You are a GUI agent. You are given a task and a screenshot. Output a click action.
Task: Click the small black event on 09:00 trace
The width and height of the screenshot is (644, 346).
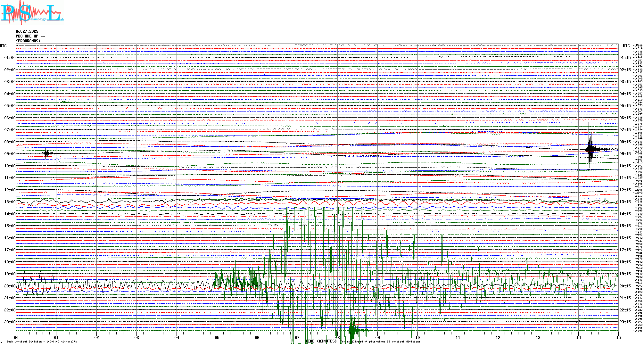tap(47, 153)
